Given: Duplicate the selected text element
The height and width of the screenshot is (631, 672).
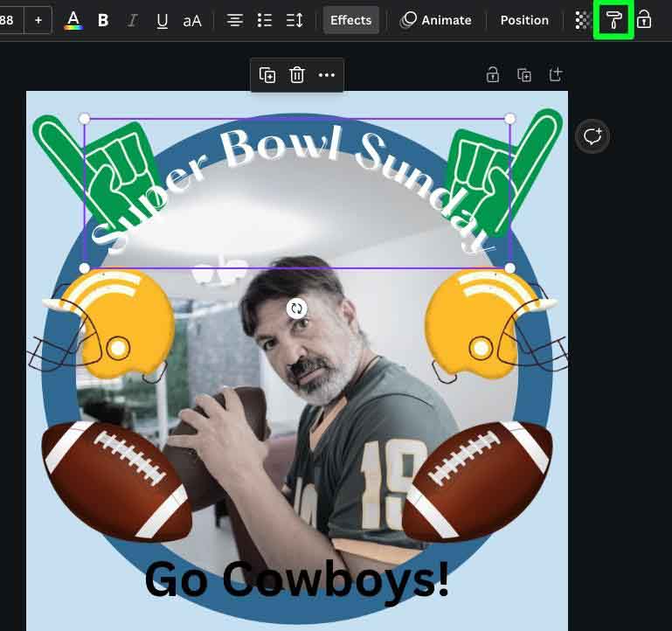Looking at the screenshot, I should point(267,75).
